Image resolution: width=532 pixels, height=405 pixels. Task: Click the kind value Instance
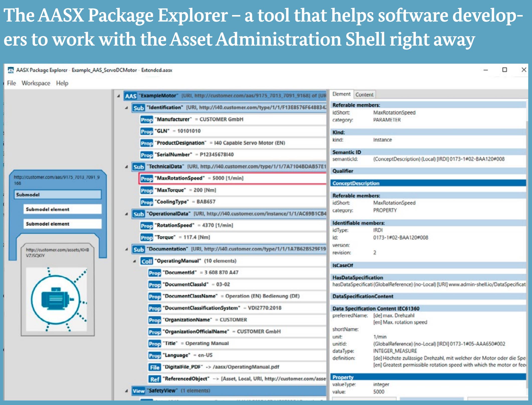[x=382, y=140]
